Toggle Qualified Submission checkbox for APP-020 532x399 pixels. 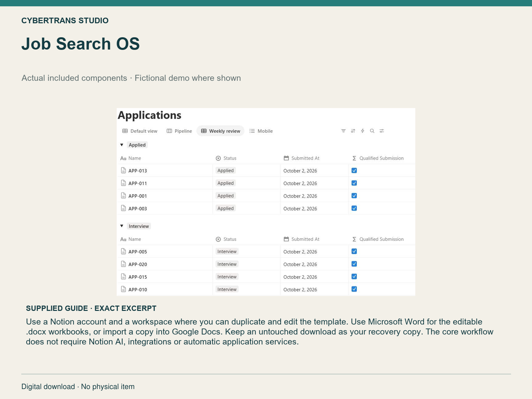[354, 264]
